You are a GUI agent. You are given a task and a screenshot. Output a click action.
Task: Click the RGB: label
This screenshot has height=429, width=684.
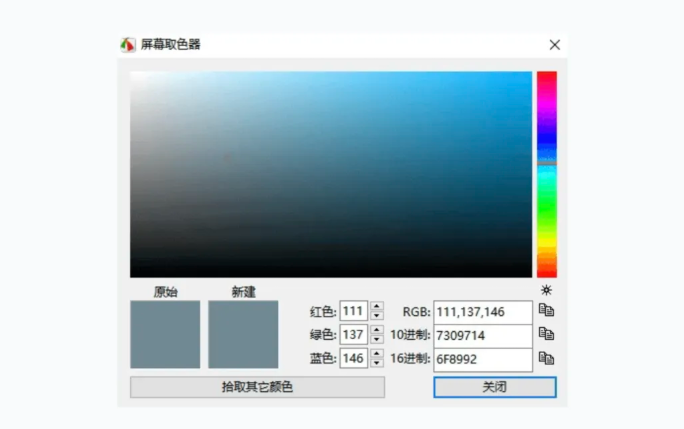[416, 312]
